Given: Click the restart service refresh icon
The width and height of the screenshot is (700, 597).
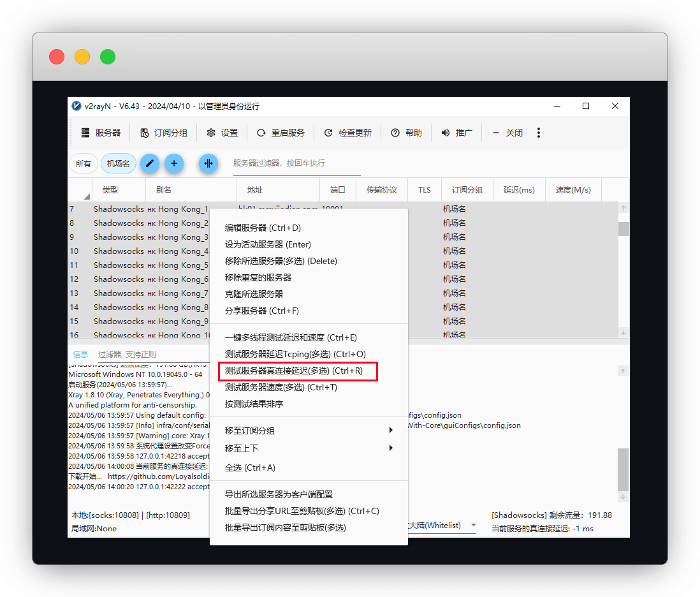Looking at the screenshot, I should (x=261, y=133).
